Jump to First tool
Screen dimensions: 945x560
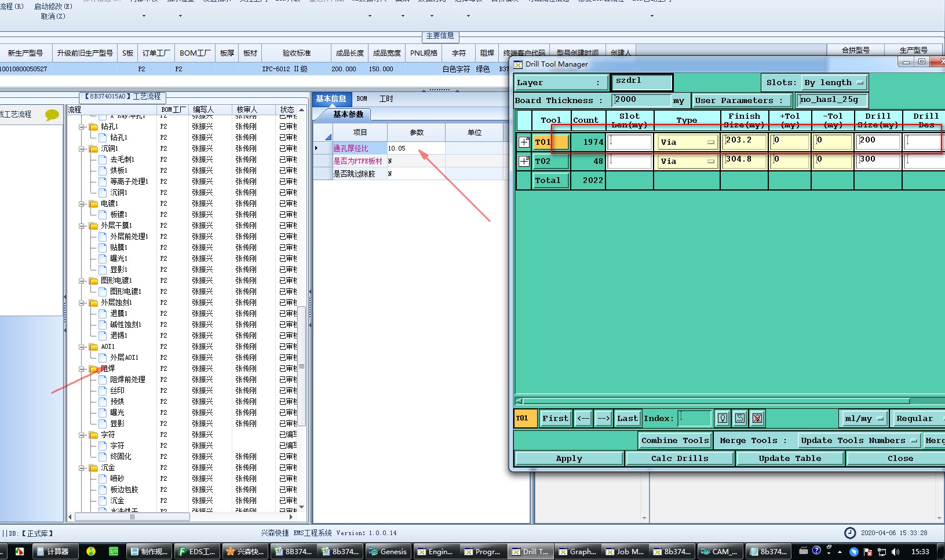pos(555,418)
